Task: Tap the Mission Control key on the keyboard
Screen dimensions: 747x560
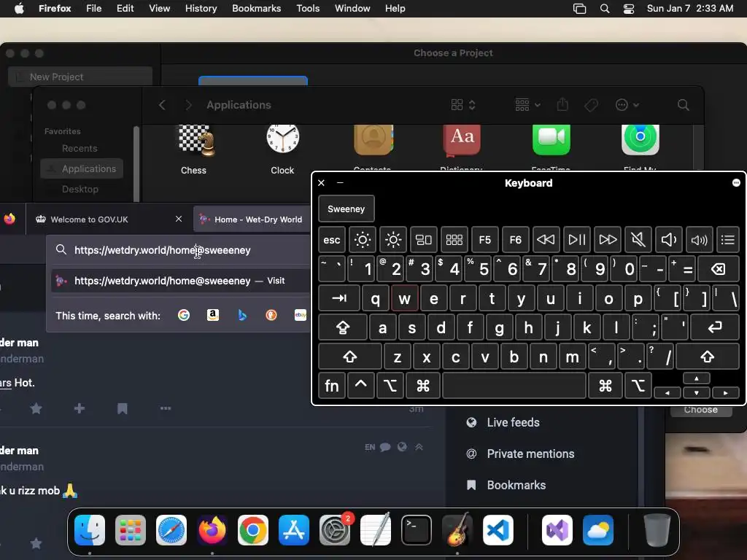Action: [424, 239]
